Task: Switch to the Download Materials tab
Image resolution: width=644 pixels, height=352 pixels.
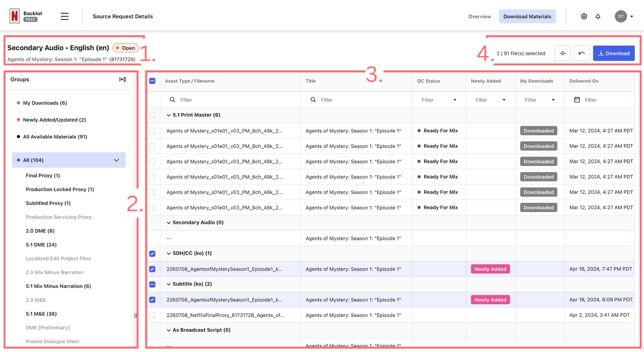Action: pos(527,16)
